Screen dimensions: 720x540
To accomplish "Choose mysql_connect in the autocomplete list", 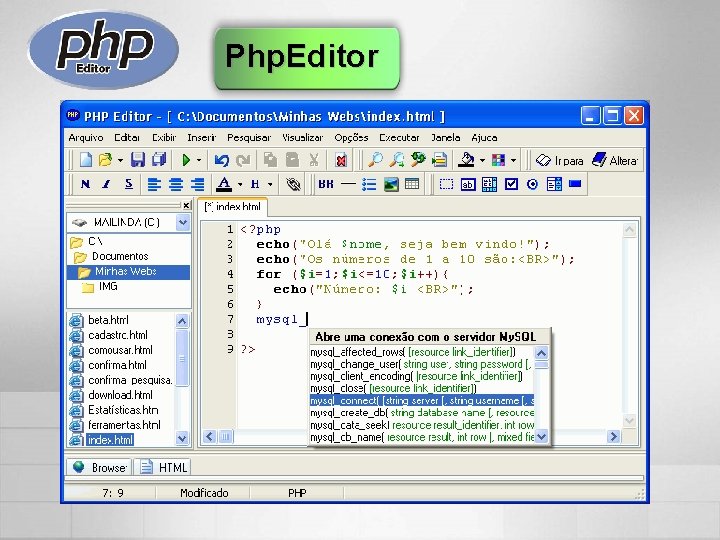I will (x=422, y=401).
